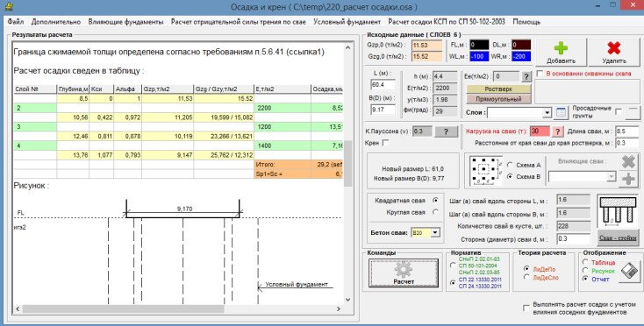This screenshot has width=644, height=326.
Task: Click the blue WR value field
Action: click(521, 56)
